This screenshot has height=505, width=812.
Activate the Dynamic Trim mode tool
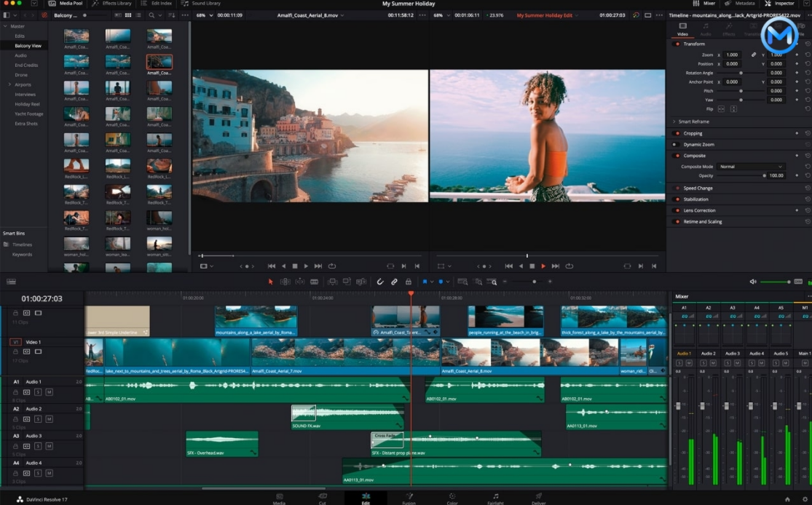click(300, 282)
